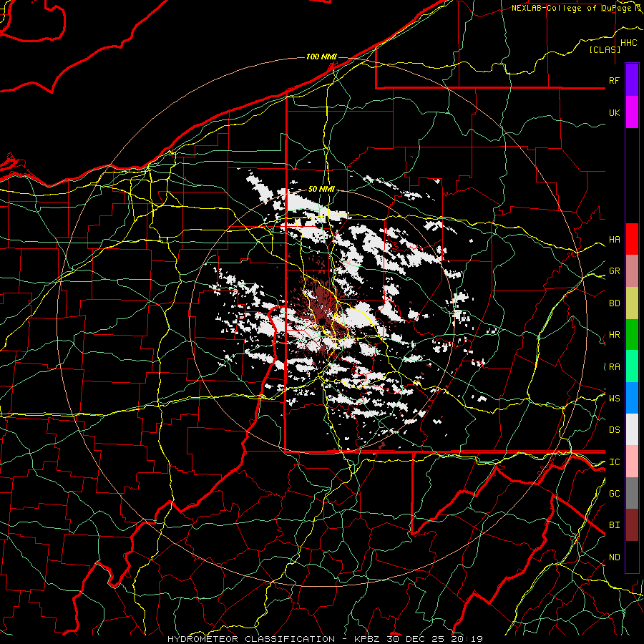Screen dimensions: 644x644
Task: Click the WS blue legend swatch
Action: [632, 398]
